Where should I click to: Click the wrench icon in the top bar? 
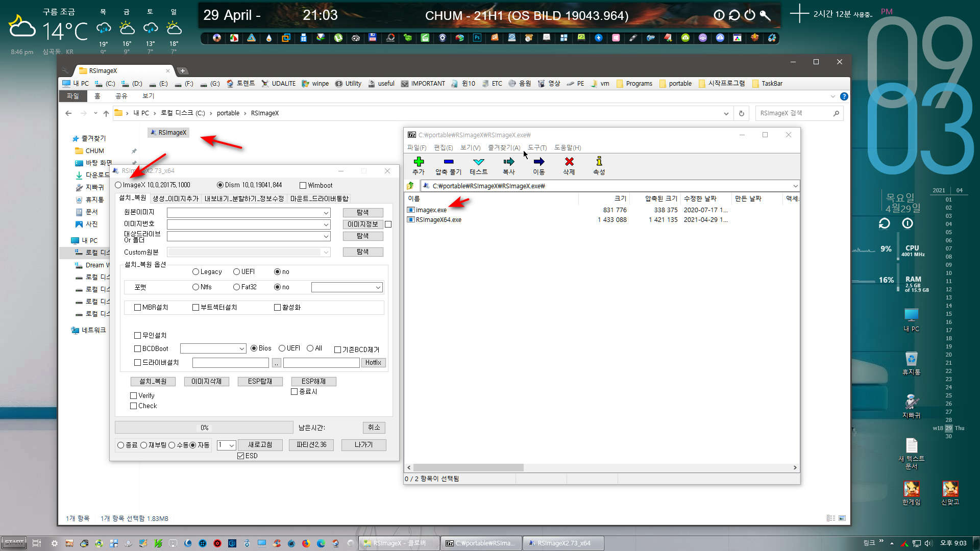[x=765, y=15]
